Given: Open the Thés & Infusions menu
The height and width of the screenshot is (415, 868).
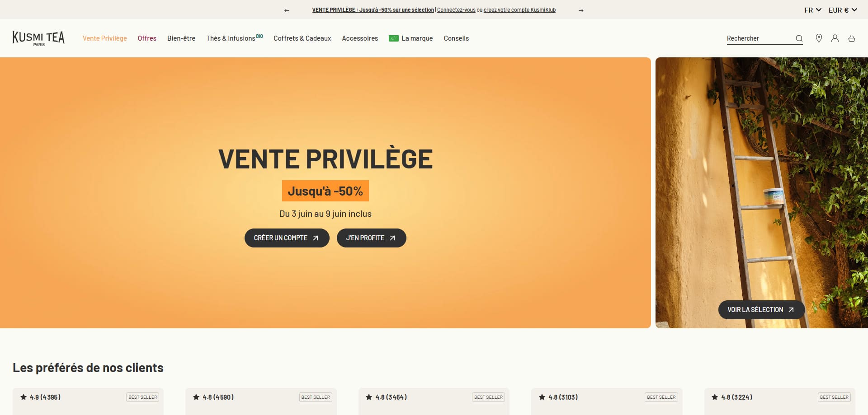Looking at the screenshot, I should tap(234, 38).
